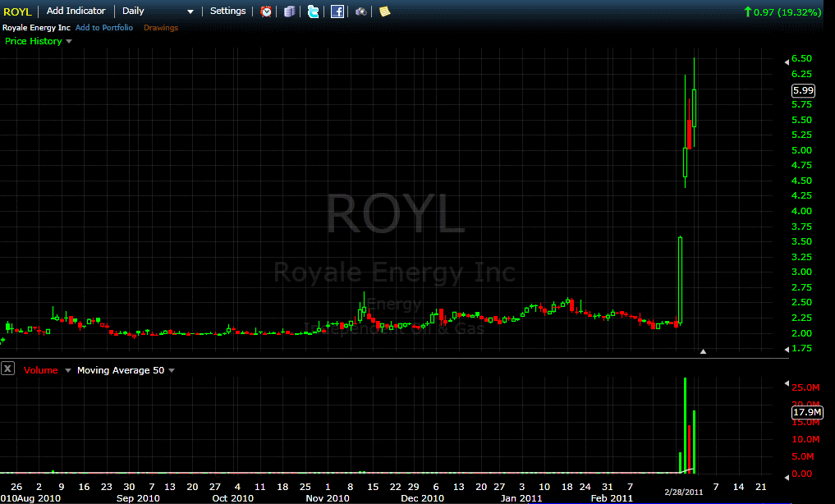
Task: Click the arrow beside the 0.00 volume label
Action: 787,477
